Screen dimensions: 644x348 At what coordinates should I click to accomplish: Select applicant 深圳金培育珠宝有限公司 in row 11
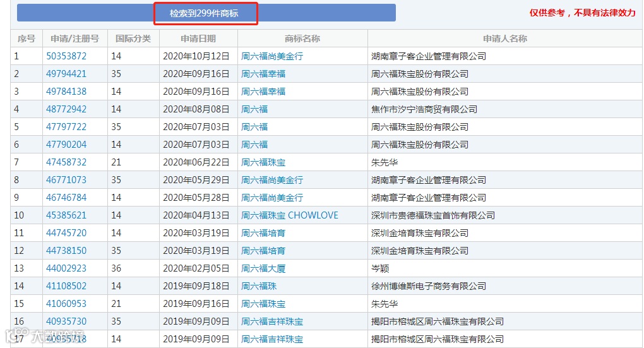420,232
